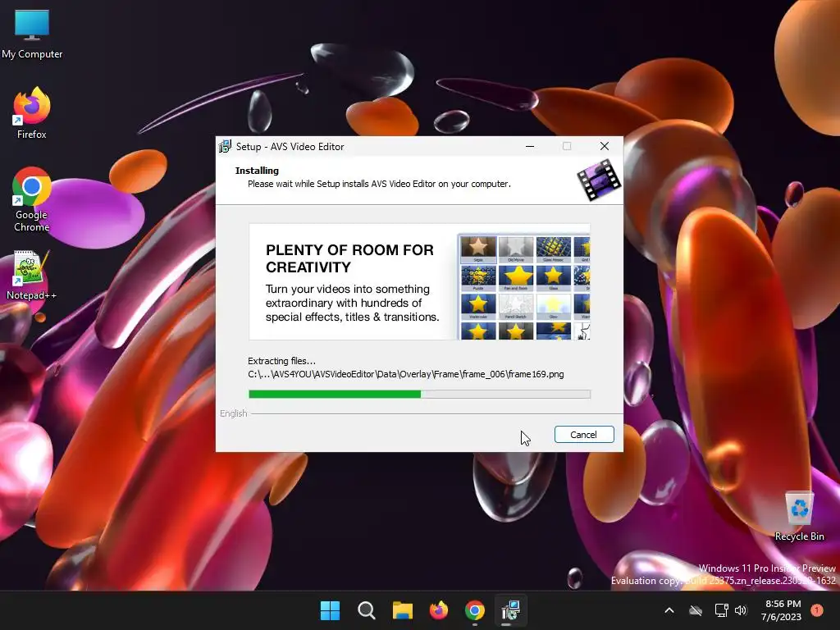840x630 pixels.
Task: Select the Firefox desktop shortcut
Action: (32, 113)
